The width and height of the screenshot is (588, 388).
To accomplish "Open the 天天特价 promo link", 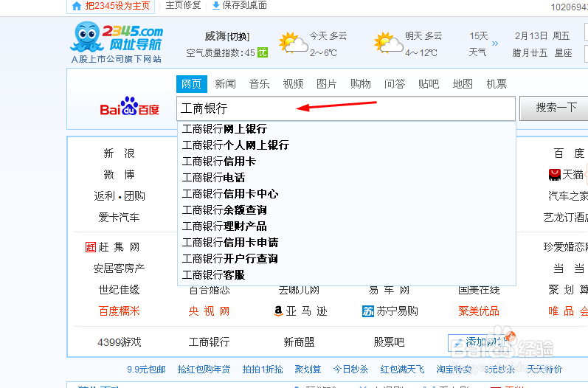I will pos(544,370).
